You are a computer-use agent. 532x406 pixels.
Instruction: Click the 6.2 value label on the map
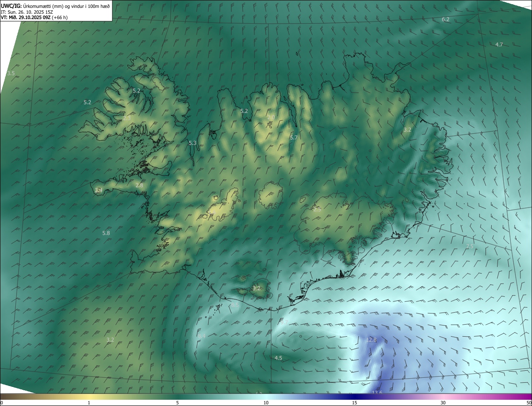point(446,20)
